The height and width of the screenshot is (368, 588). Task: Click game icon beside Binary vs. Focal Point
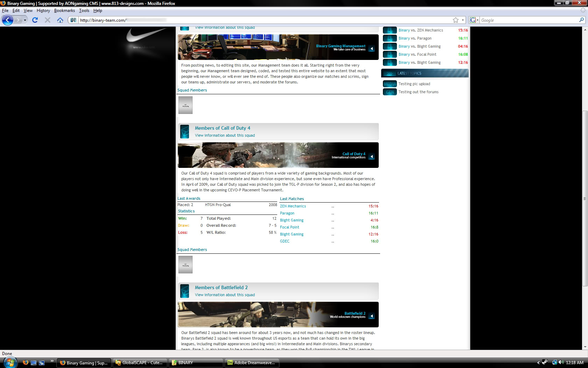coord(390,54)
